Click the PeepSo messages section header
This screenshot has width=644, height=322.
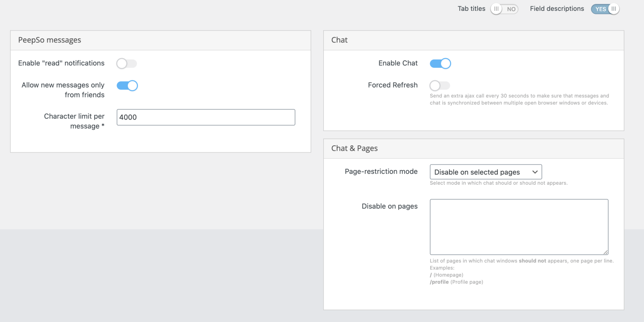[x=49, y=40]
